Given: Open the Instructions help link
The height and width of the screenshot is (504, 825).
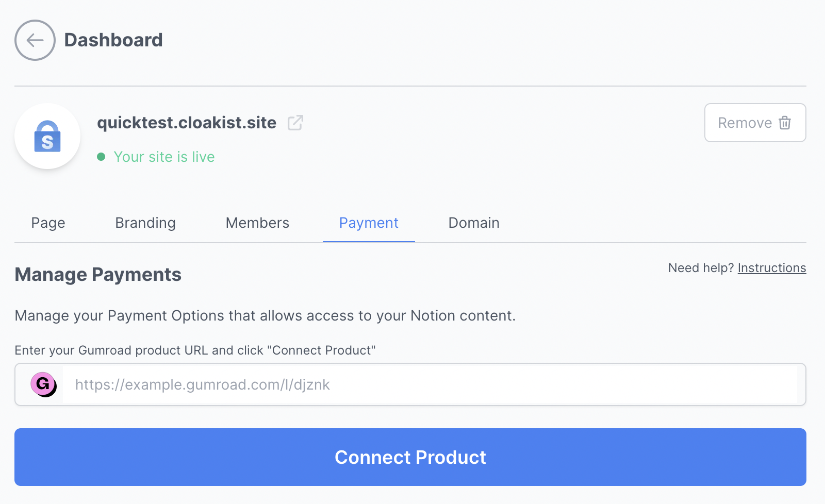Looking at the screenshot, I should [x=772, y=268].
